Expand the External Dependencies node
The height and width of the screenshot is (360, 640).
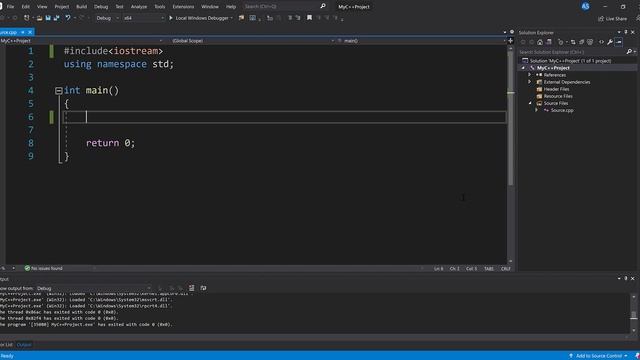click(x=529, y=82)
